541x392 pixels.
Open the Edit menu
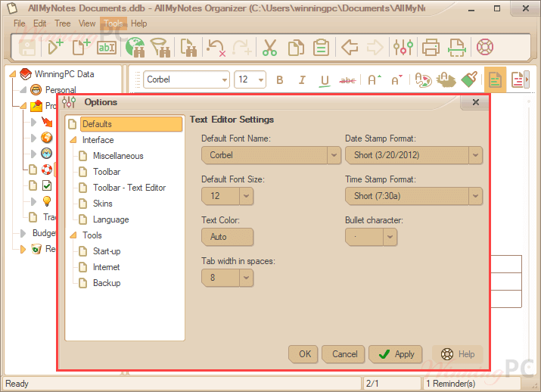[39, 23]
